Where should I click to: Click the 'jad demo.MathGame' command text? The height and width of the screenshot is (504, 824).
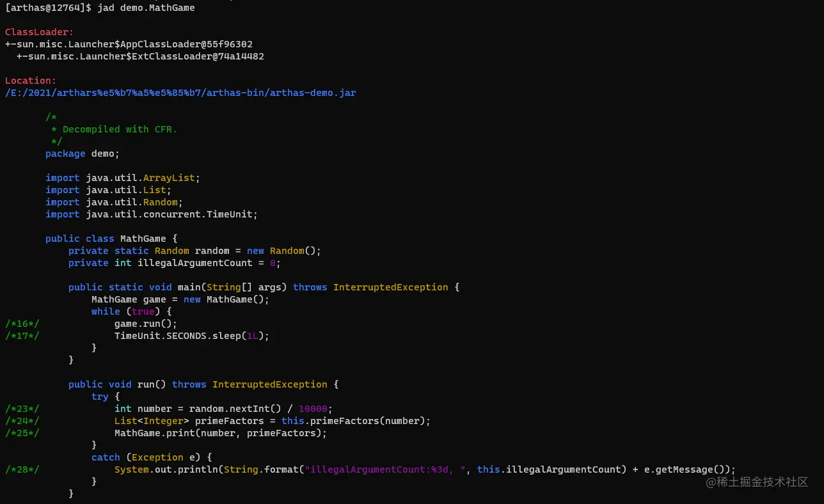[x=147, y=8]
